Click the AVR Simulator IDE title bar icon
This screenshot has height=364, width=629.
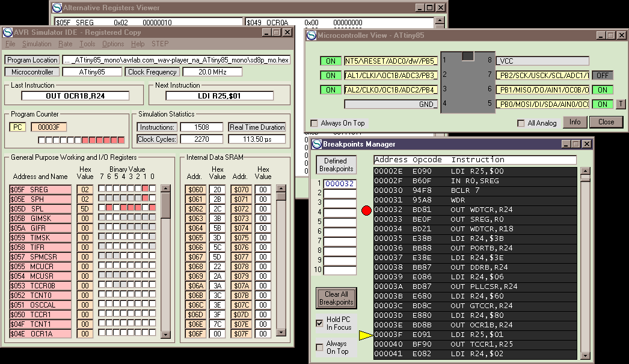[8, 32]
